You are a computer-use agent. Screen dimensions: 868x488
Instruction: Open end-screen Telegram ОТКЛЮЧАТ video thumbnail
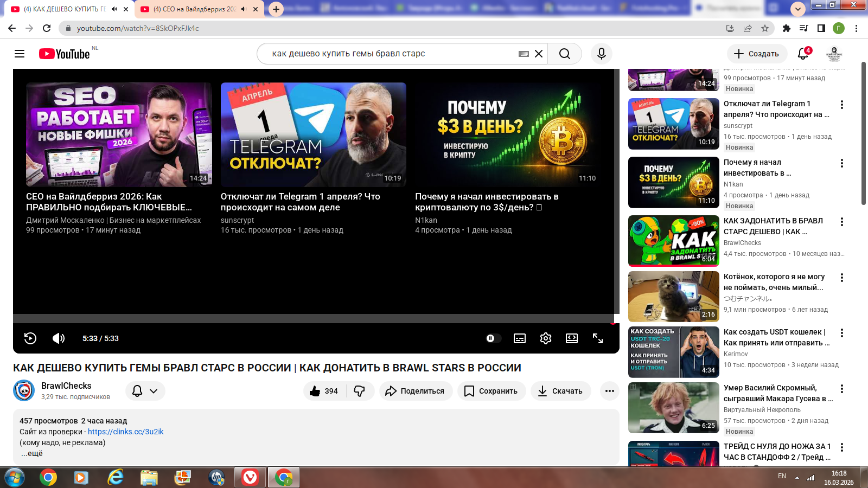click(x=314, y=134)
